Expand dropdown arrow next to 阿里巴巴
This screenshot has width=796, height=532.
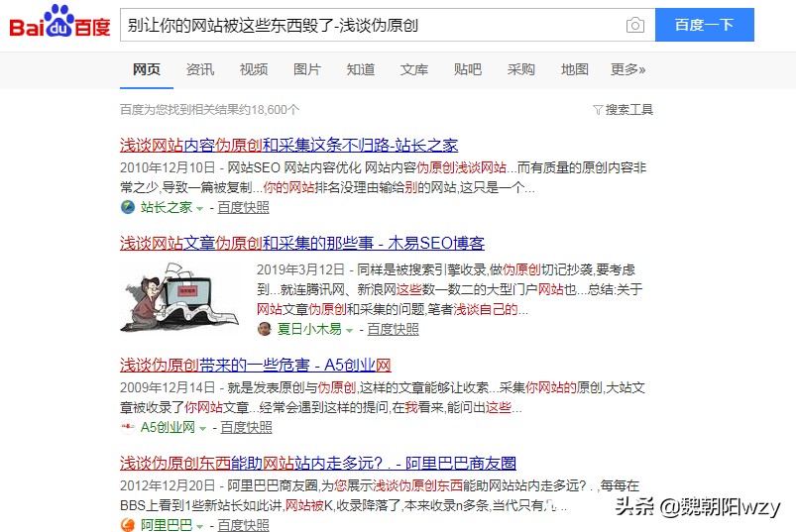pos(199,526)
